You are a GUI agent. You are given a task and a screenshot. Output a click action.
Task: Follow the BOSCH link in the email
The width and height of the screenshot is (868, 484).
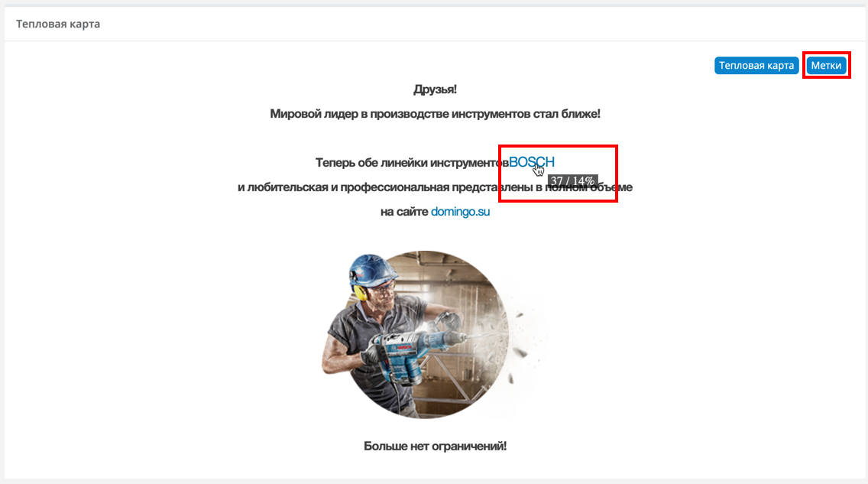532,162
